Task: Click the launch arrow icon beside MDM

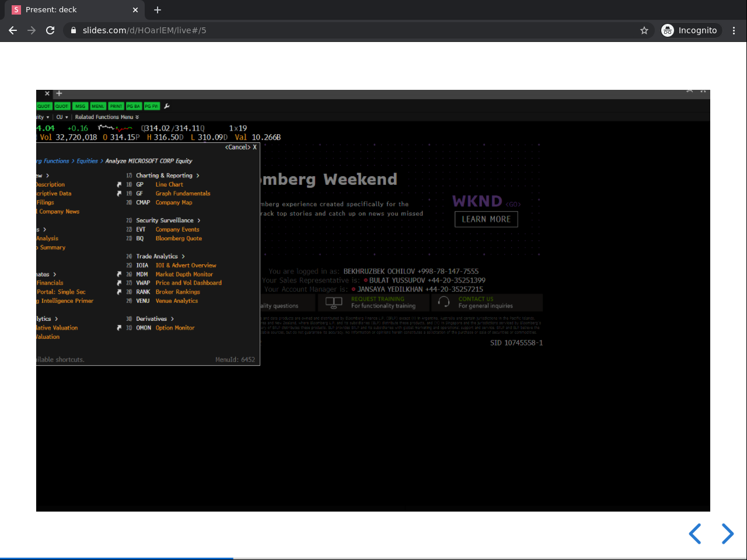Action: point(119,274)
